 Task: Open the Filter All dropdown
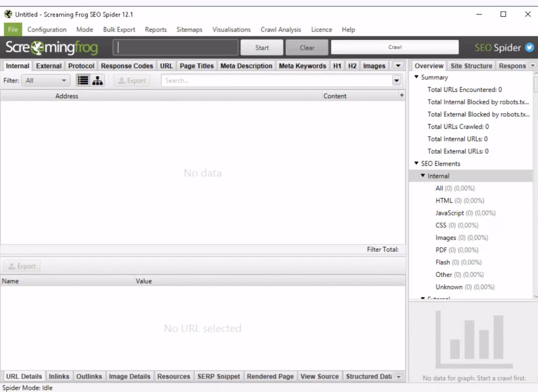click(x=47, y=80)
